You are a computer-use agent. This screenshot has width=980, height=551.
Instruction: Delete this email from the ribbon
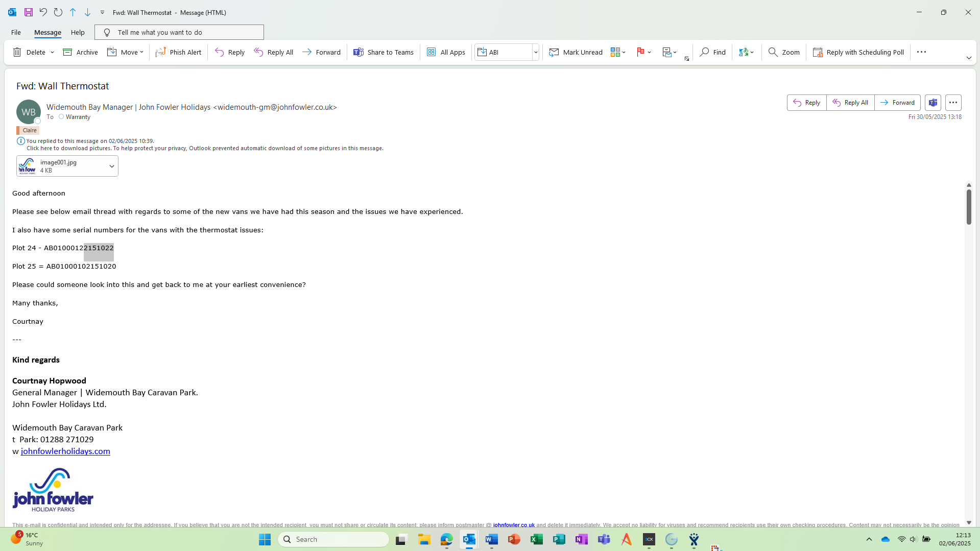coord(29,52)
